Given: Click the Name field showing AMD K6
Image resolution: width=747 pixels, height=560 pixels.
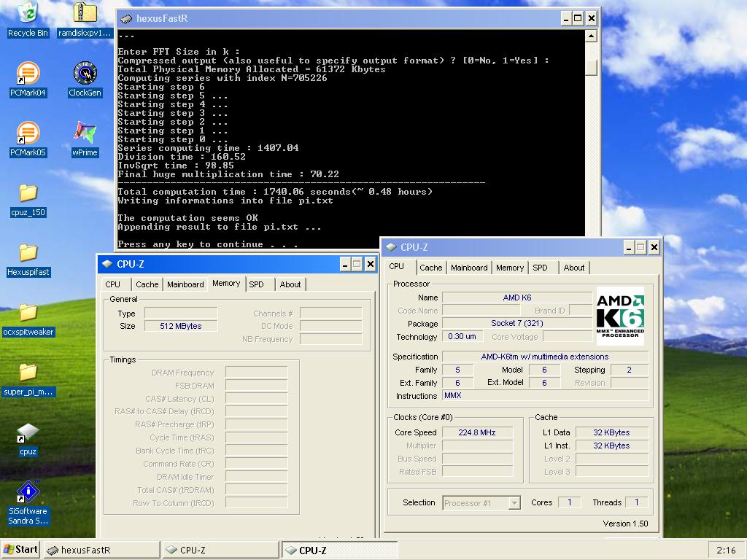Looking at the screenshot, I should 517,297.
